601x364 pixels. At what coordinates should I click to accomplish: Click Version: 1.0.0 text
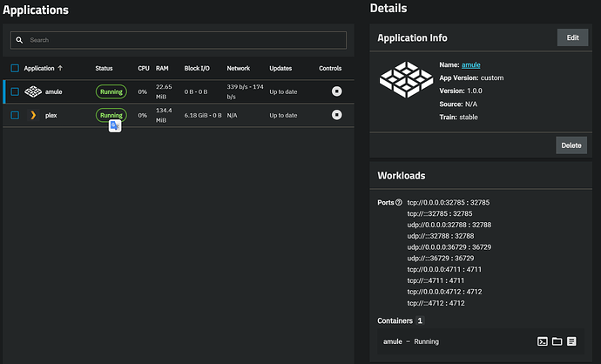pos(461,91)
